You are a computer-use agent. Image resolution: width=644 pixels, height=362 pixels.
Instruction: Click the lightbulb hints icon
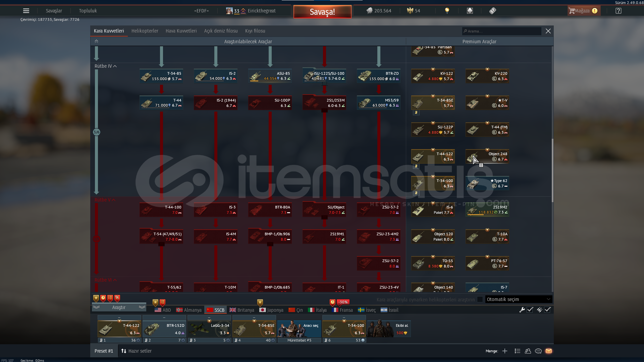point(447,11)
